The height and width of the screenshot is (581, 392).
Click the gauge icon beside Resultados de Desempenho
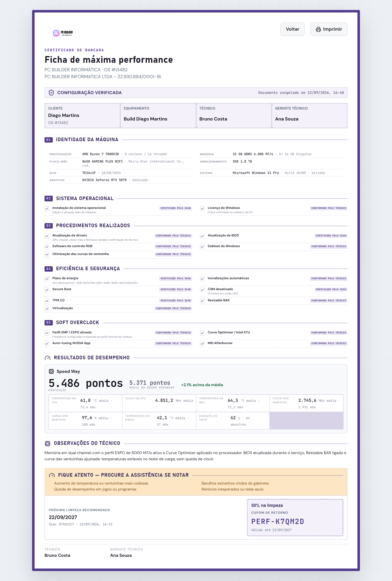click(x=48, y=358)
